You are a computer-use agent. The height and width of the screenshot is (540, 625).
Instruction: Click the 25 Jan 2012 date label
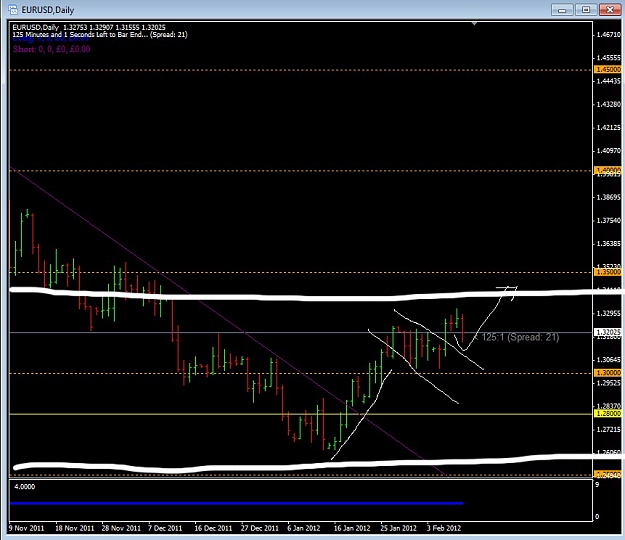coord(399,528)
